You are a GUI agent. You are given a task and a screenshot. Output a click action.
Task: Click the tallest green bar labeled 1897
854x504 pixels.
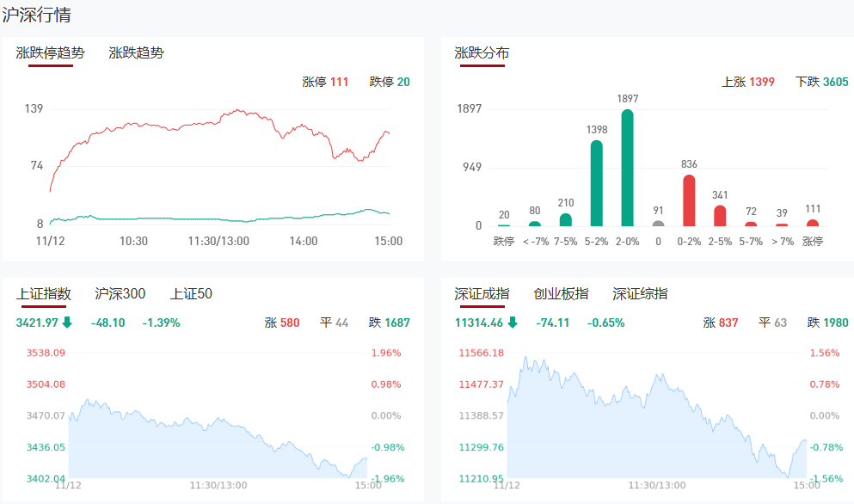tap(628, 168)
